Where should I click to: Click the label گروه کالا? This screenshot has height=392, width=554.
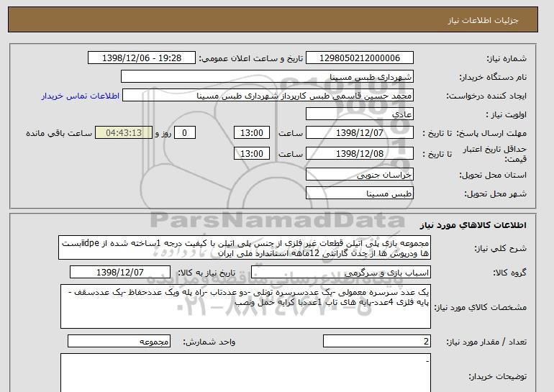[510, 273]
